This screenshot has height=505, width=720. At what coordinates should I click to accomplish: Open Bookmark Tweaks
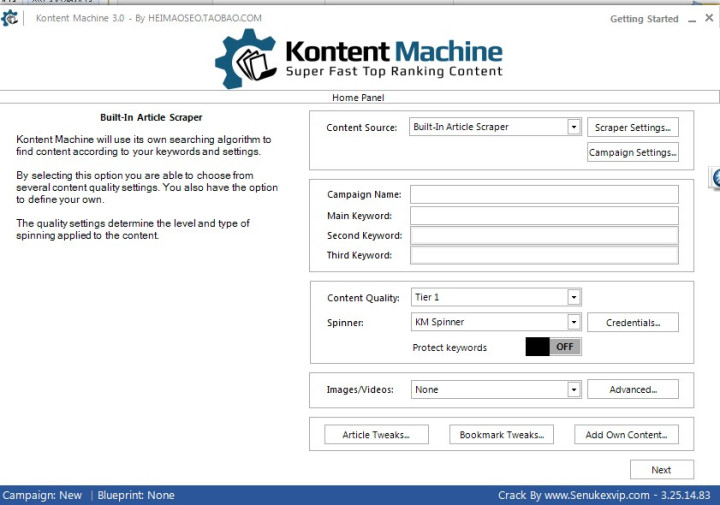pyautogui.click(x=501, y=434)
